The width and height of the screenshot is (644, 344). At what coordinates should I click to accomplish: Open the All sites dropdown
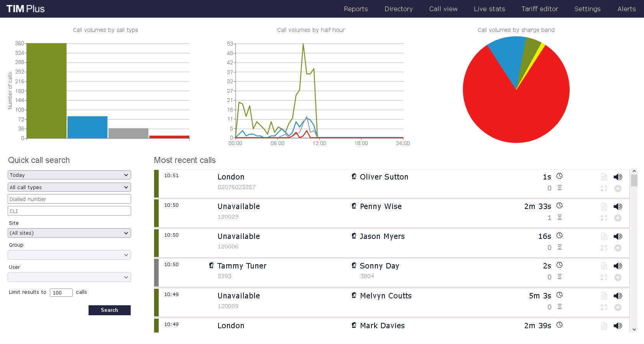click(x=69, y=233)
